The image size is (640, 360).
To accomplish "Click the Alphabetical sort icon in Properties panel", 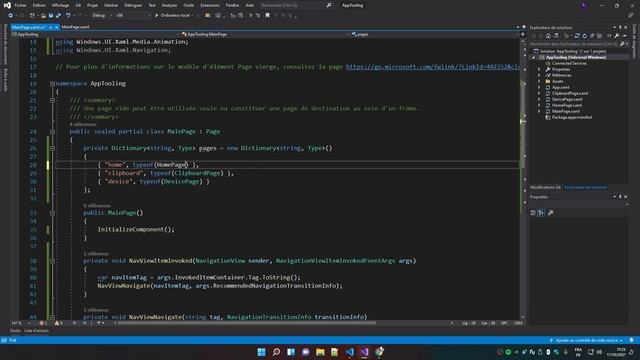I will [x=541, y=213].
